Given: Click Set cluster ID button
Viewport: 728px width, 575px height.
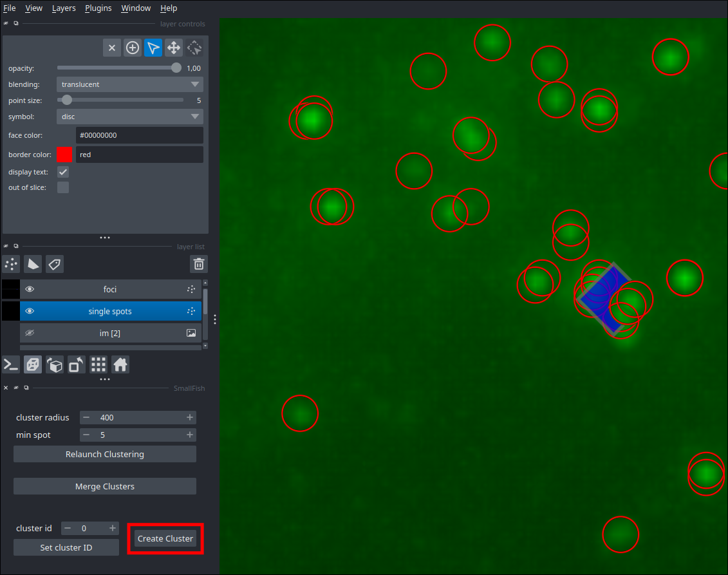Looking at the screenshot, I should coord(66,547).
